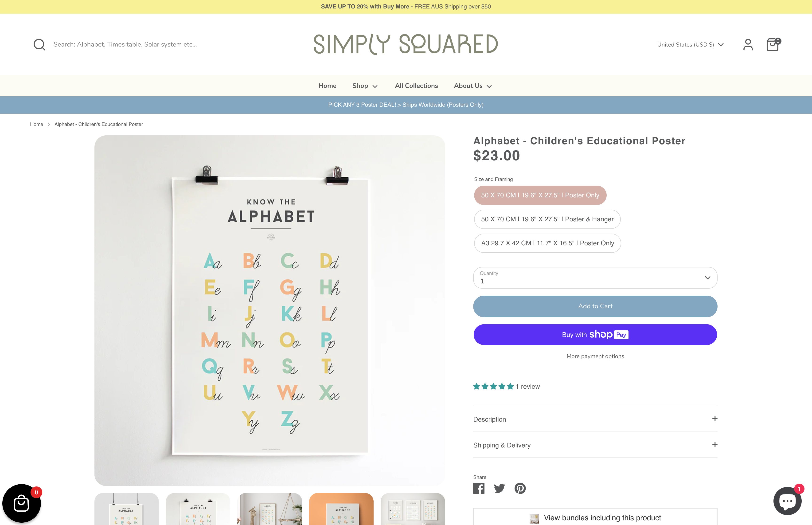Click the teal five-star rating
Viewport: 812px width, 525px height.
click(493, 386)
